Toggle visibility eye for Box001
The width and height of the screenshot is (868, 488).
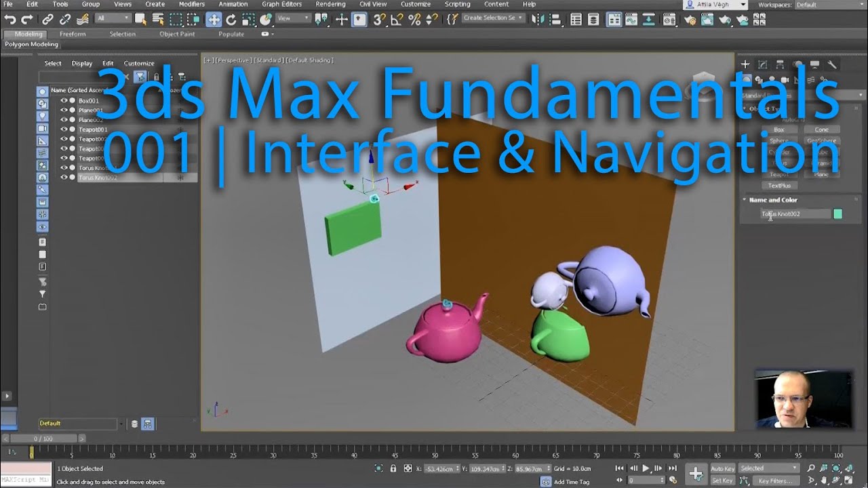(x=64, y=100)
